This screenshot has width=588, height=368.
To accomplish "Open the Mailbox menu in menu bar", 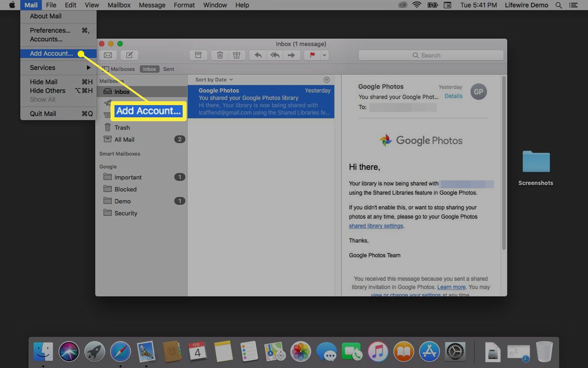I will [x=119, y=5].
